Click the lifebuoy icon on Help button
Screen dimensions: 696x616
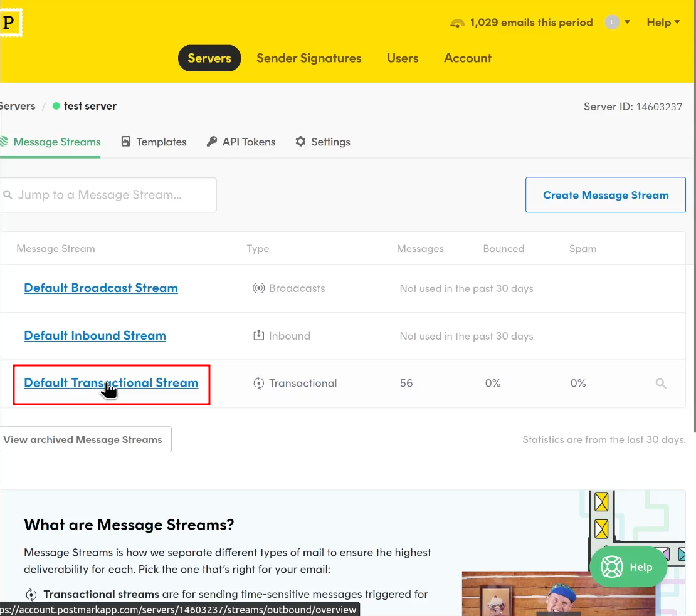tap(611, 566)
